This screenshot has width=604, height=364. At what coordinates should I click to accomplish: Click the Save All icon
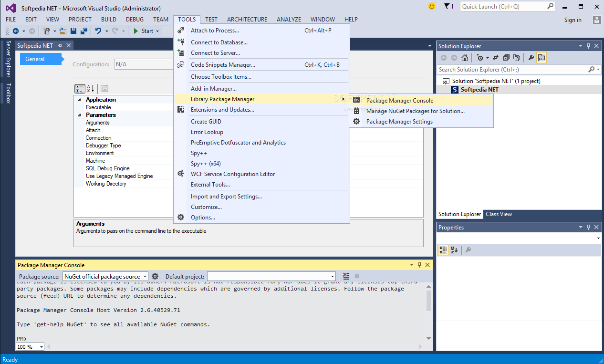[x=83, y=31]
